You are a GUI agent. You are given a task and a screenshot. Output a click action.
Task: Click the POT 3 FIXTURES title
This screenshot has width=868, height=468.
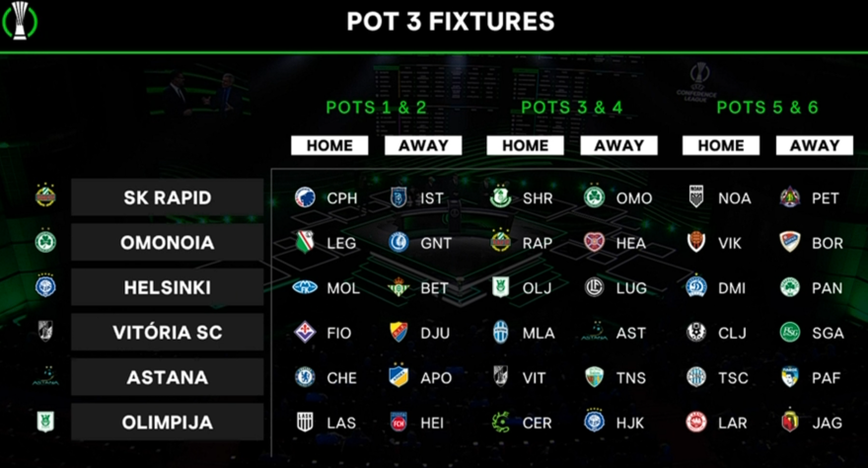click(x=450, y=22)
